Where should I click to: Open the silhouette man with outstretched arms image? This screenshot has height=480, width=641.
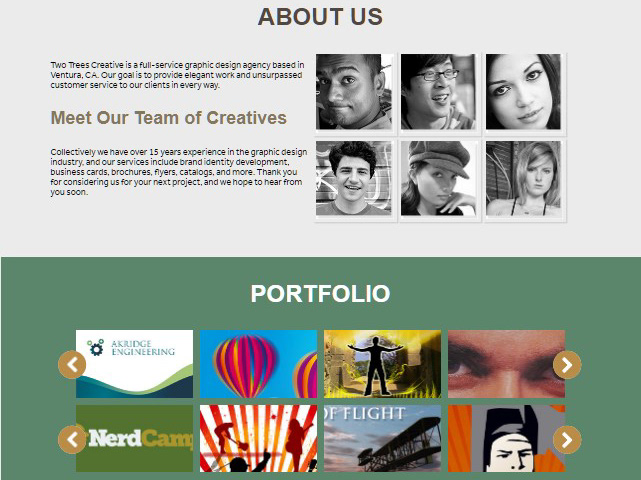[x=382, y=363]
